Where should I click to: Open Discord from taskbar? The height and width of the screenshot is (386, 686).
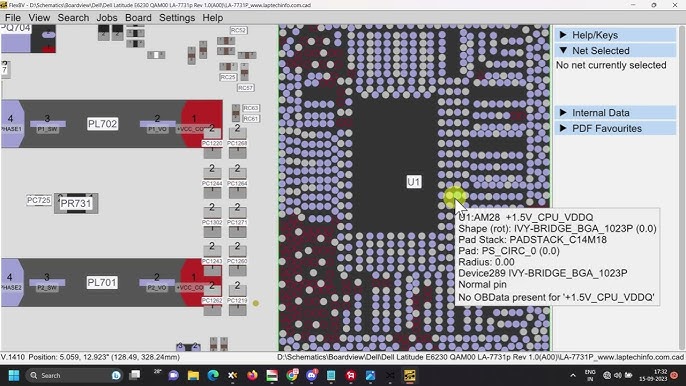(312, 375)
